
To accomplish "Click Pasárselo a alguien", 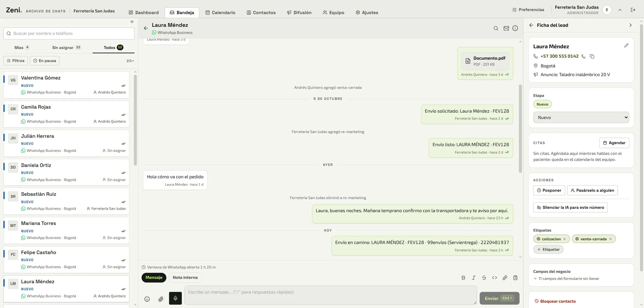I will coord(592,190).
